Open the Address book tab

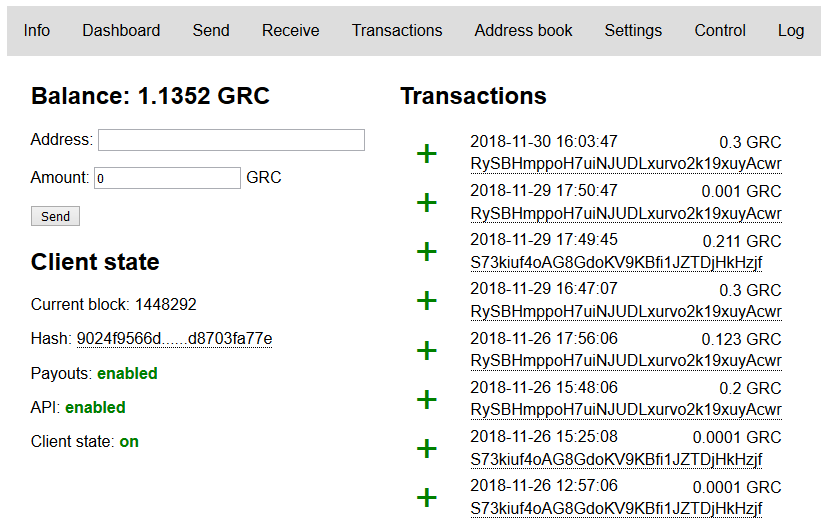click(523, 31)
